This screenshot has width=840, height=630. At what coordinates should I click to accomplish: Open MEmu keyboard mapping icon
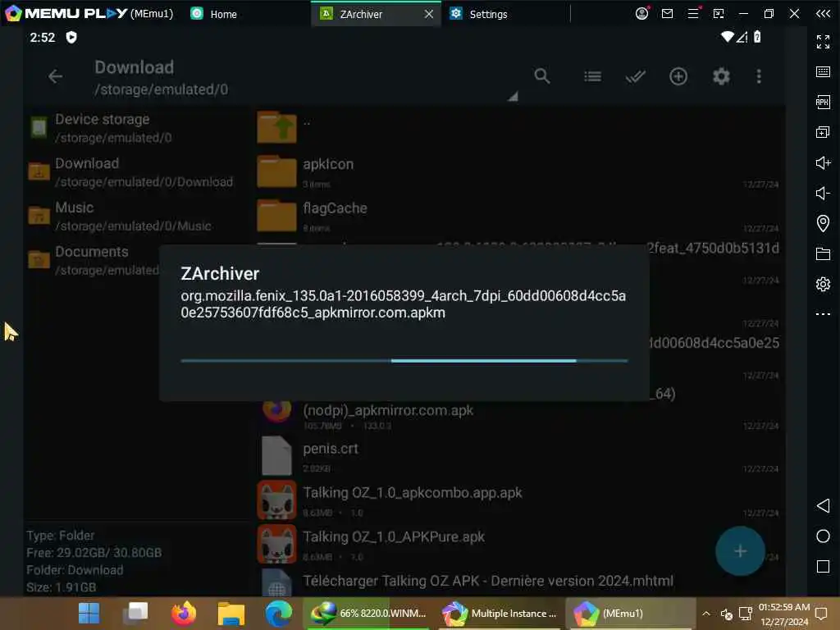(823, 72)
